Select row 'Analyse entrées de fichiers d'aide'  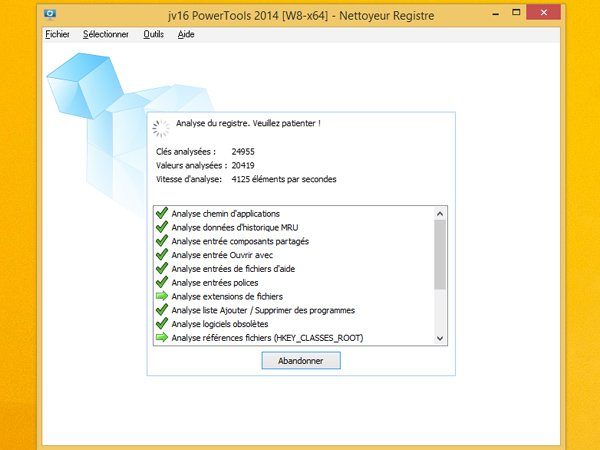pyautogui.click(x=294, y=269)
